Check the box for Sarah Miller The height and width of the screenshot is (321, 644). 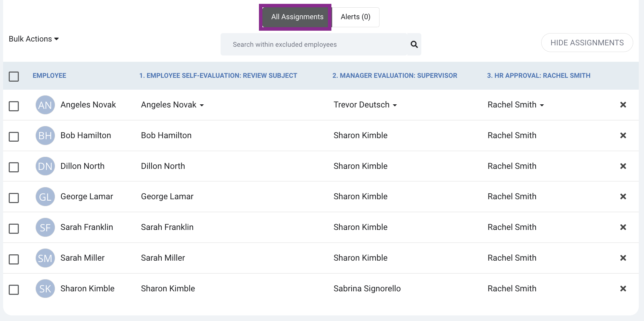tap(14, 259)
